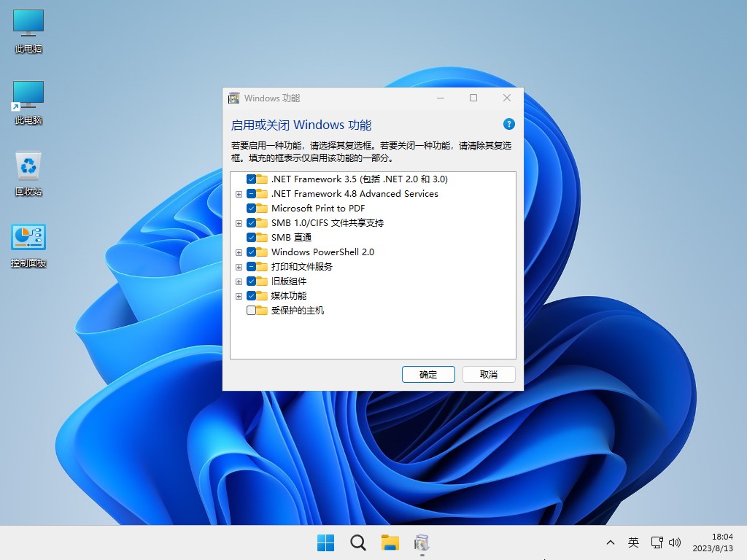This screenshot has width=747, height=560.
Task: Close the Windows 功能 dialog
Action: (507, 98)
